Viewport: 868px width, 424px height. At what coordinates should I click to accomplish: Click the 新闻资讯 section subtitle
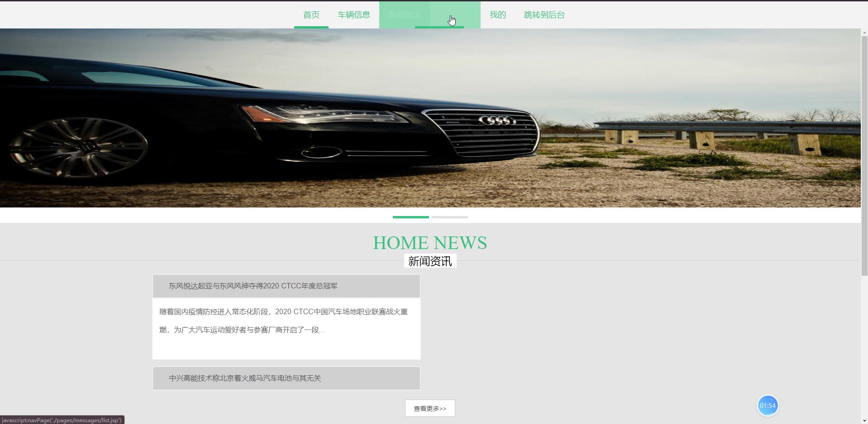click(x=430, y=261)
